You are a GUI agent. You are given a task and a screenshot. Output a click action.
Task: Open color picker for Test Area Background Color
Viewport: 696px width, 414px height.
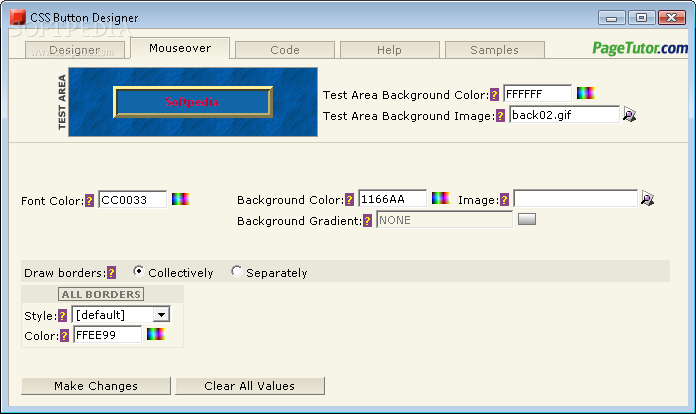coord(585,93)
